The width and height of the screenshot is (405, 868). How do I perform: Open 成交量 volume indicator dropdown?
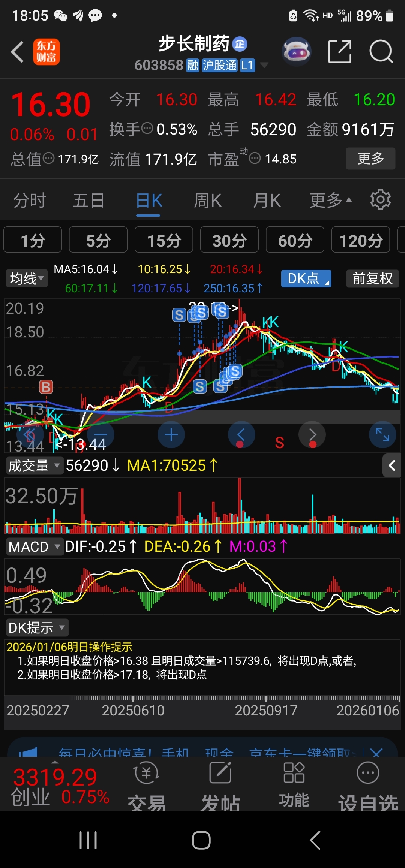[34, 465]
